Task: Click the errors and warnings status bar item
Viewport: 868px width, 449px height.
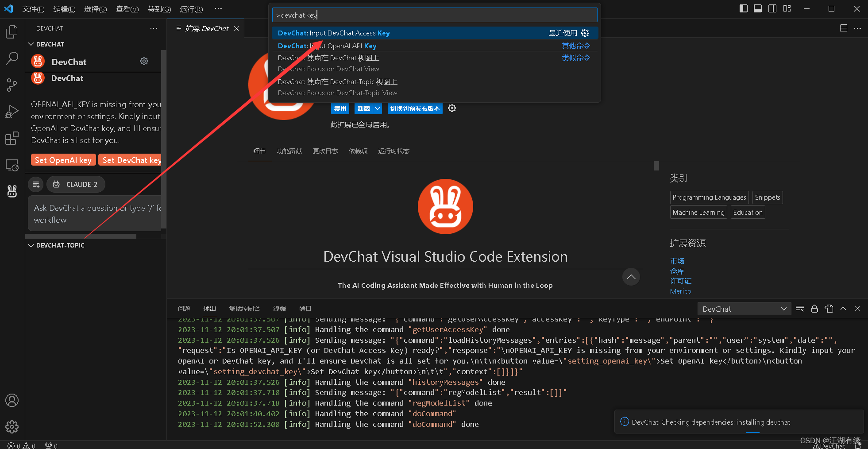Action: click(21, 445)
